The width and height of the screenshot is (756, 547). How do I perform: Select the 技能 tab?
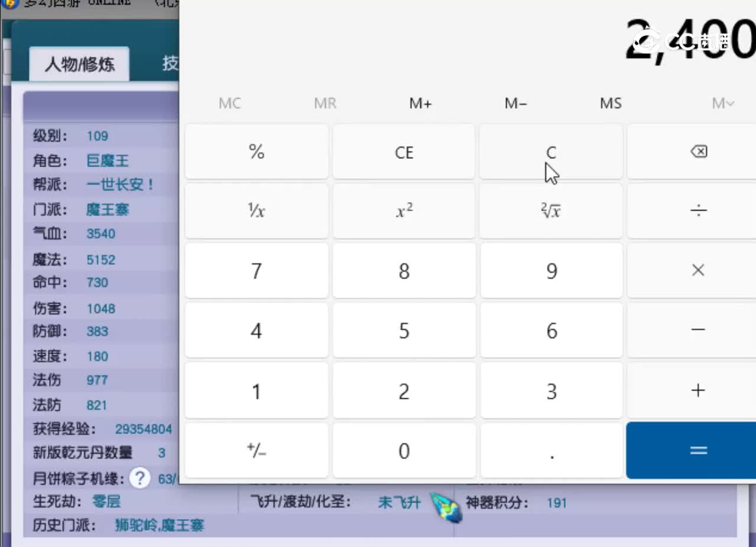coord(171,63)
